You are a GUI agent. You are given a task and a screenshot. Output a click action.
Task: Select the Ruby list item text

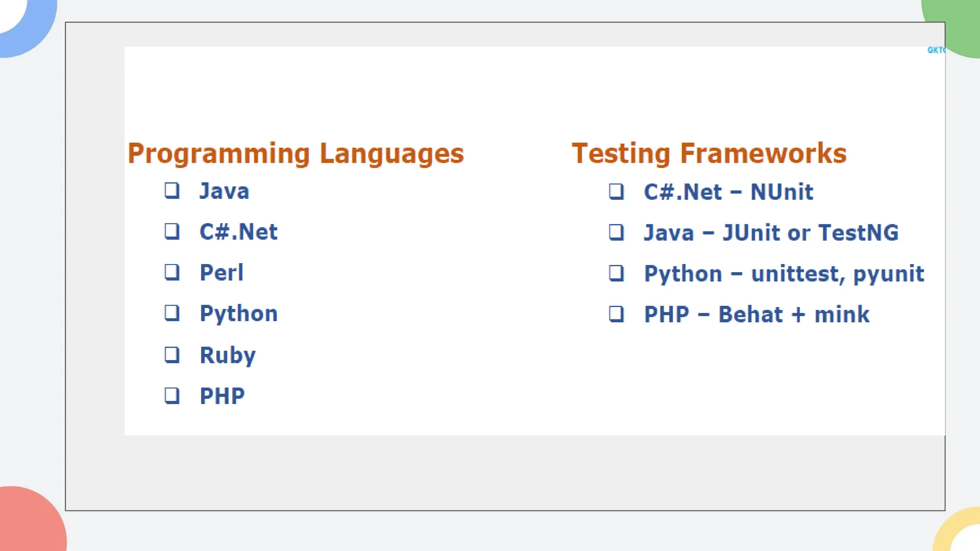228,355
